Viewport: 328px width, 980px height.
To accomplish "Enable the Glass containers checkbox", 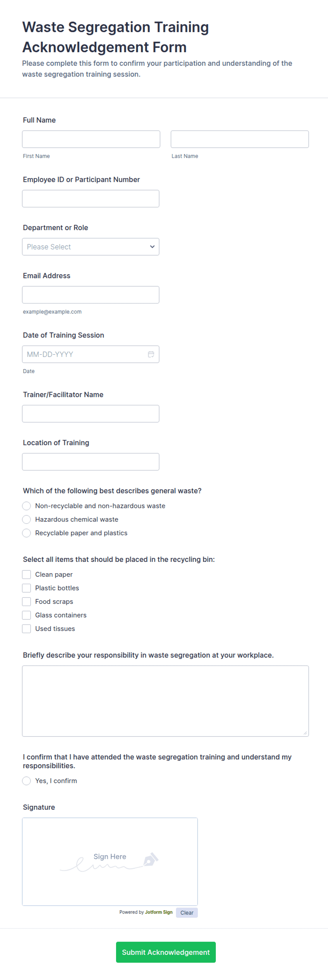I will (27, 615).
